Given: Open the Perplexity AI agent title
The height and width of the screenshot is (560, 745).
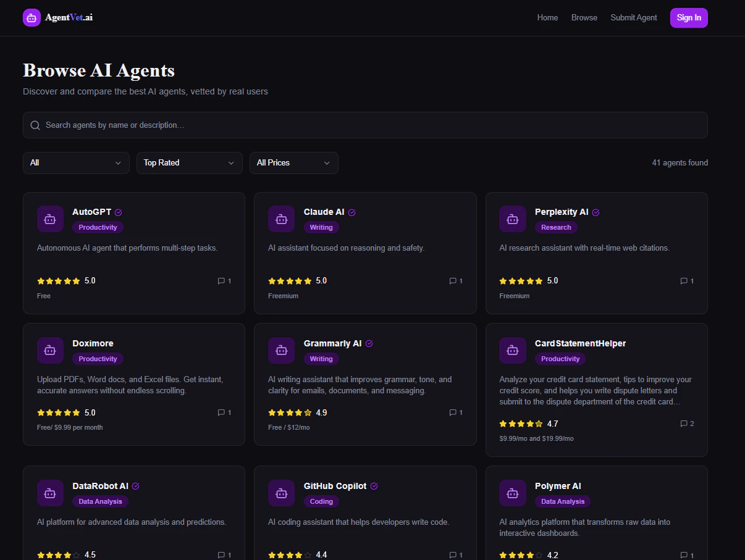Looking at the screenshot, I should click(x=562, y=212).
